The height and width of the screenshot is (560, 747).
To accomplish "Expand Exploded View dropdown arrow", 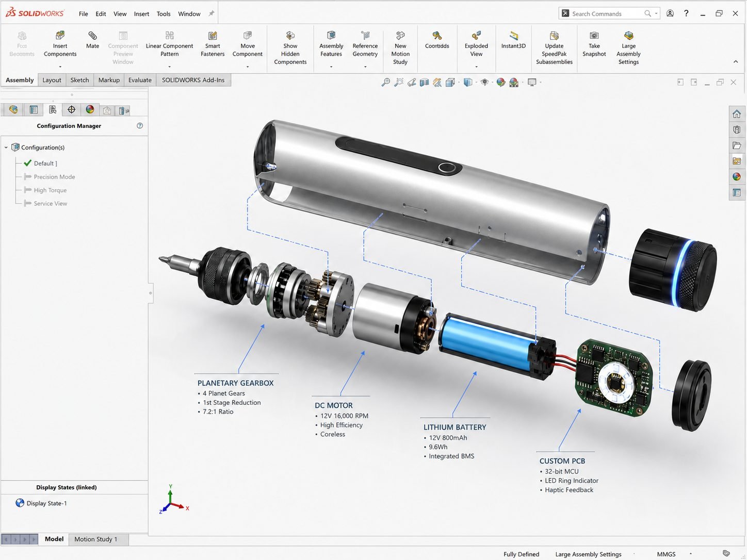I will [476, 67].
